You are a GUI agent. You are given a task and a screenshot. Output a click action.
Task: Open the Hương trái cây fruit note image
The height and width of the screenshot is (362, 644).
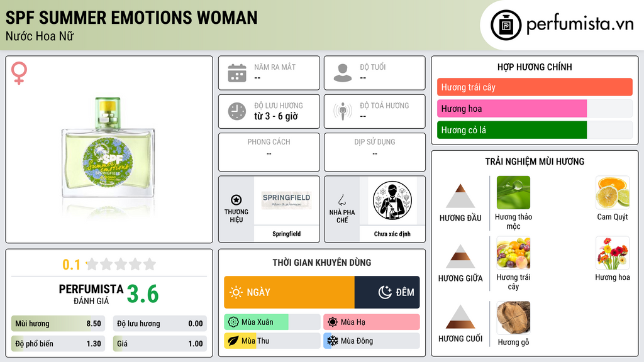pos(513,253)
